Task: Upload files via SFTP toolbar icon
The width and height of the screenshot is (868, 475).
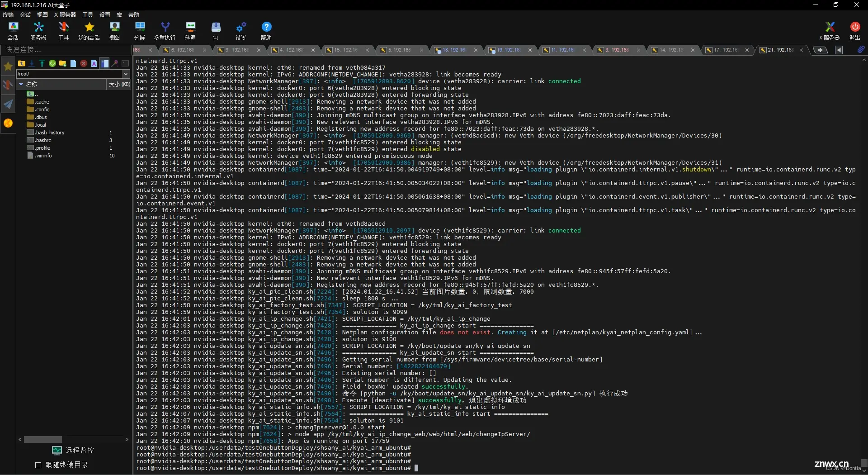Action: click(x=42, y=63)
